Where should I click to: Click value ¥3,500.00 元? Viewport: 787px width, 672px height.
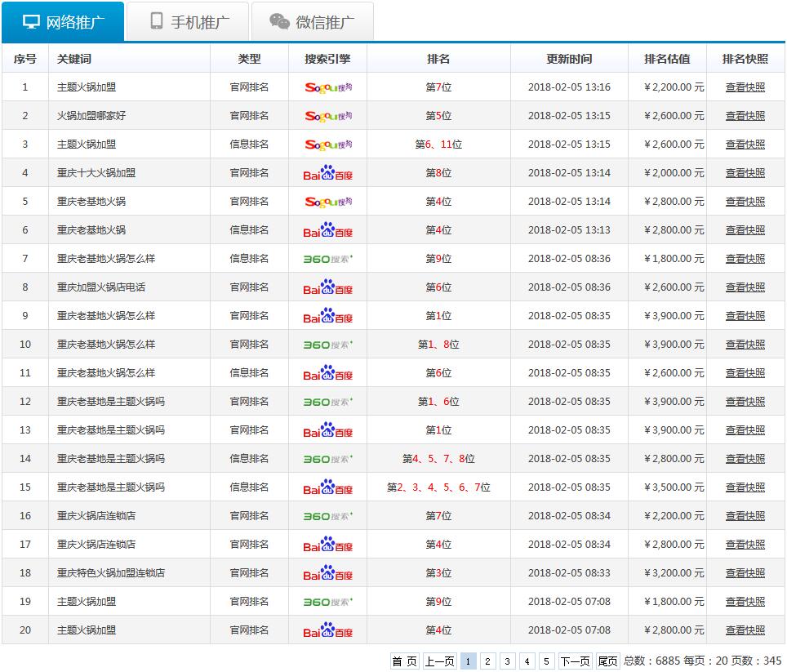pyautogui.click(x=674, y=487)
